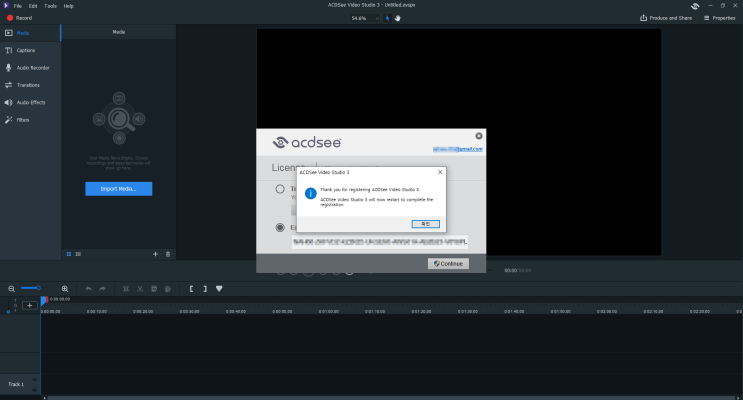This screenshot has height=400, width=743.
Task: Set selection end with right bracket icon
Action: click(205, 289)
